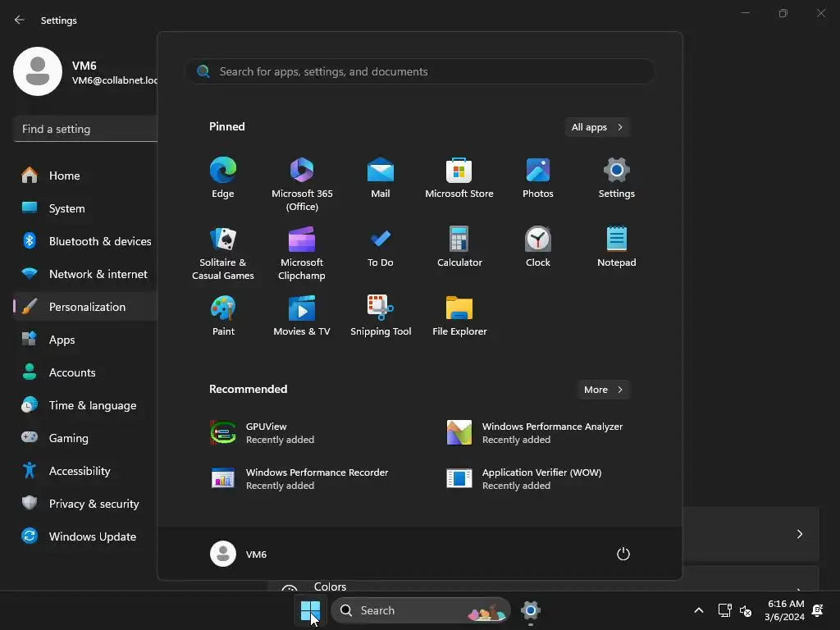Open the clock and date in taskbar
840x630 pixels.
784,610
